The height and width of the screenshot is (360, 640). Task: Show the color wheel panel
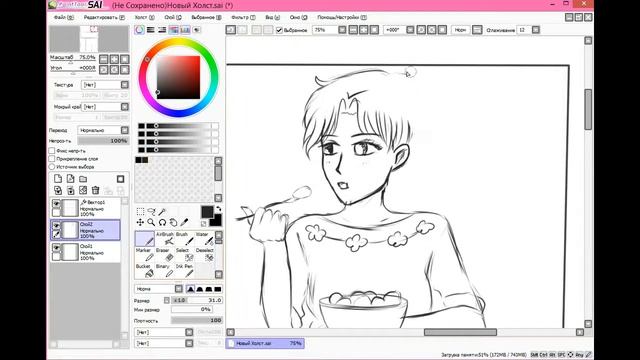tap(140, 30)
